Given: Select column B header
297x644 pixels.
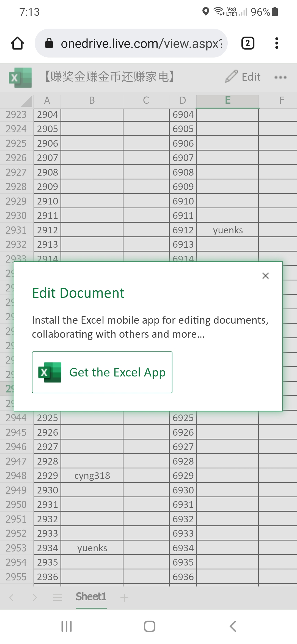Looking at the screenshot, I should pyautogui.click(x=92, y=100).
